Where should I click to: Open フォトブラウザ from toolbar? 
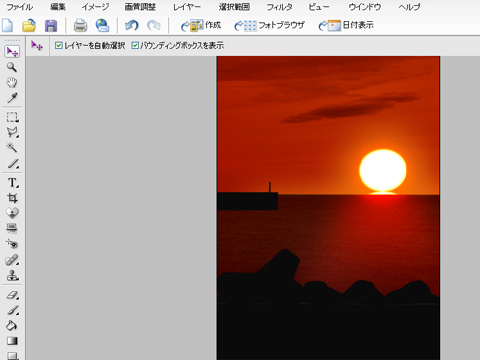269,25
